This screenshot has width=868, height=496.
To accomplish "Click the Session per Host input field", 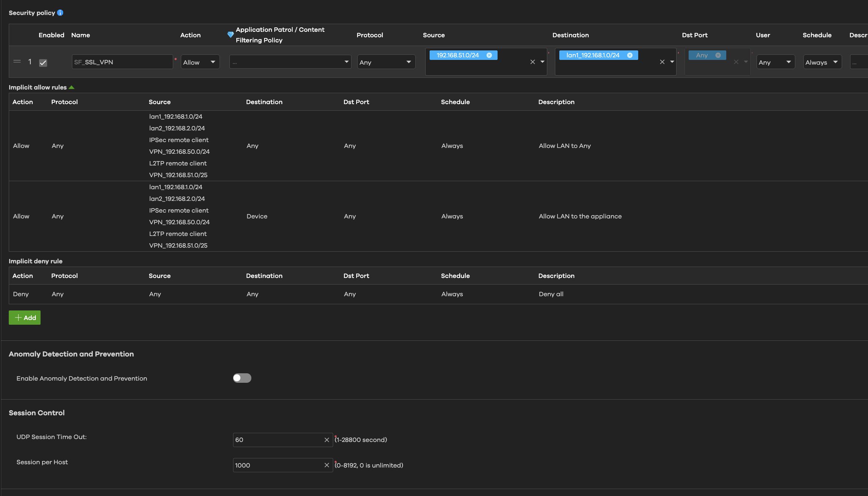I will click(x=278, y=465).
